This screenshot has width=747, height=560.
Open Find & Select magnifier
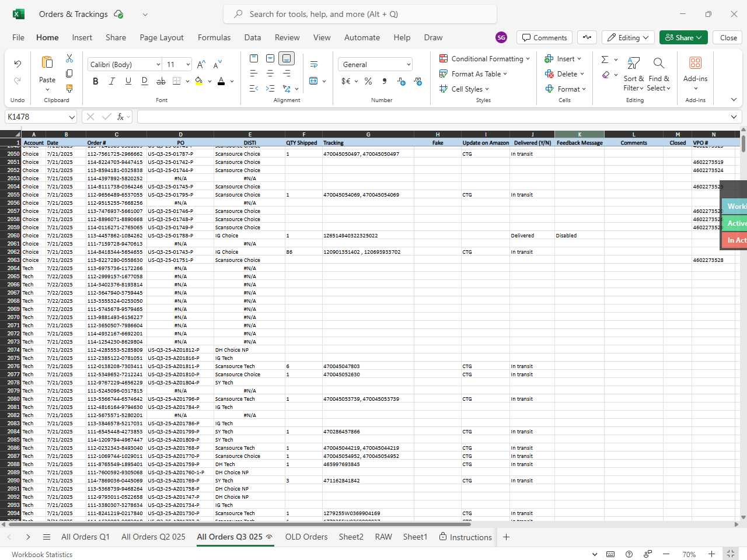click(x=659, y=73)
